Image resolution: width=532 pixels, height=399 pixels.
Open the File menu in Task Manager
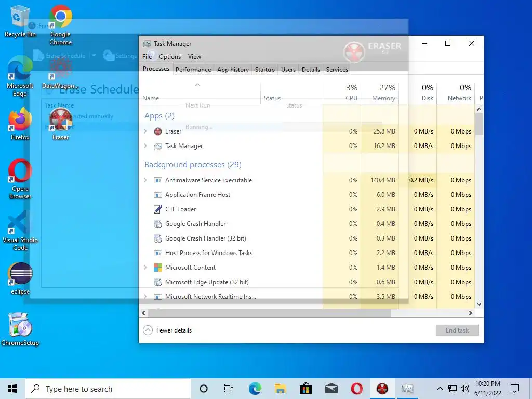[x=147, y=57]
